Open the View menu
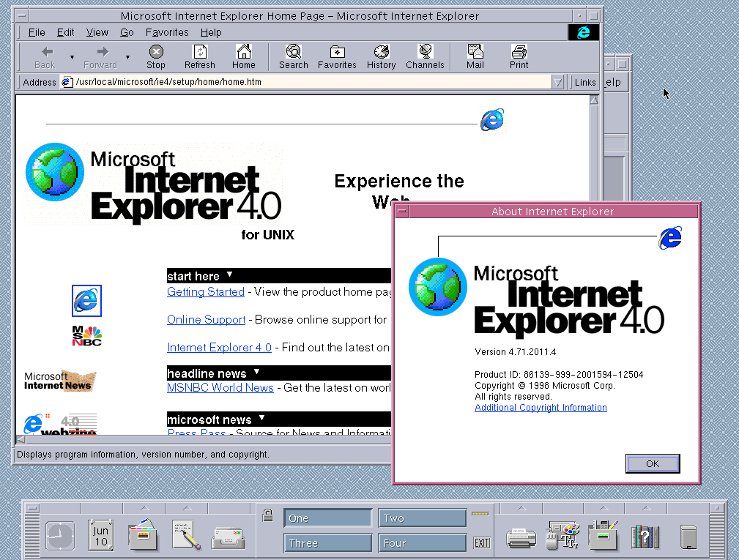The width and height of the screenshot is (739, 560). (97, 32)
